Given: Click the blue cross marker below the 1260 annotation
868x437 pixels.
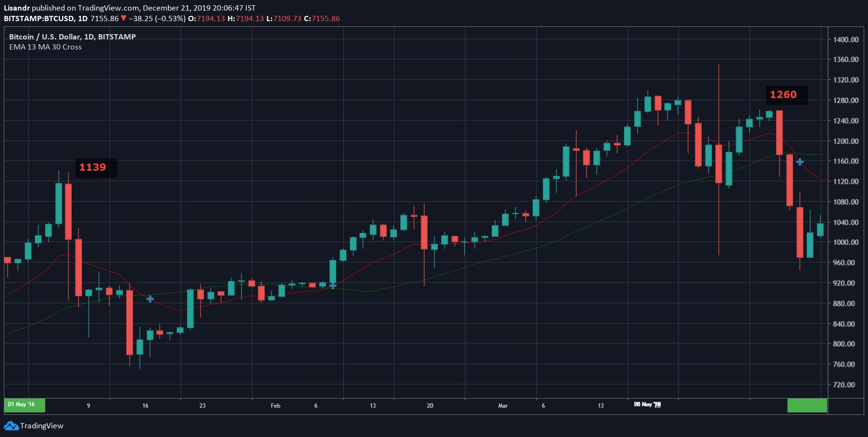Looking at the screenshot, I should pyautogui.click(x=800, y=162).
